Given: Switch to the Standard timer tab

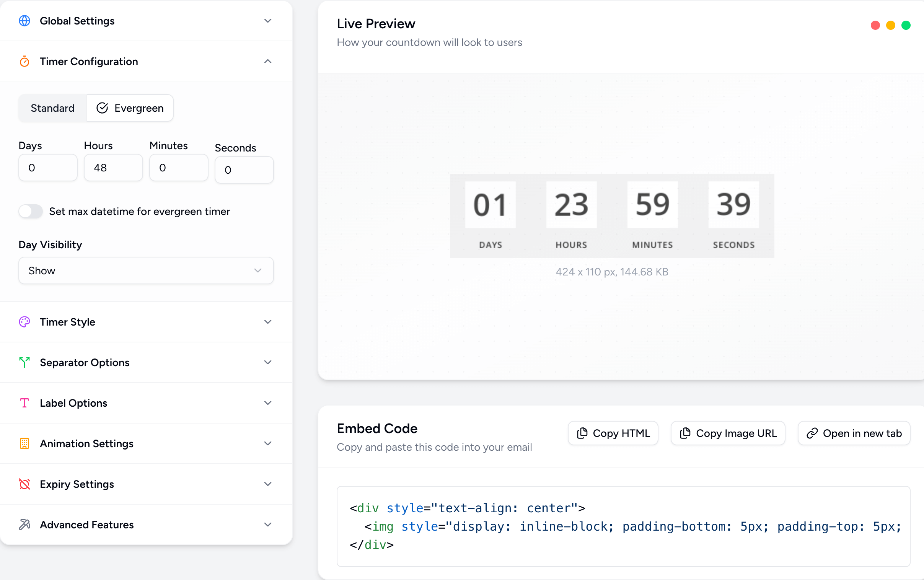Looking at the screenshot, I should [52, 108].
